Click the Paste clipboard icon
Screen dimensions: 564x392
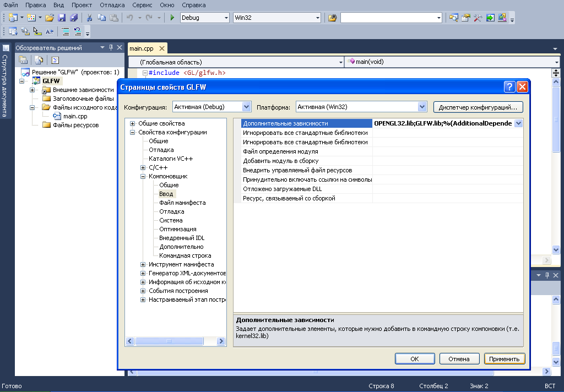tap(113, 18)
